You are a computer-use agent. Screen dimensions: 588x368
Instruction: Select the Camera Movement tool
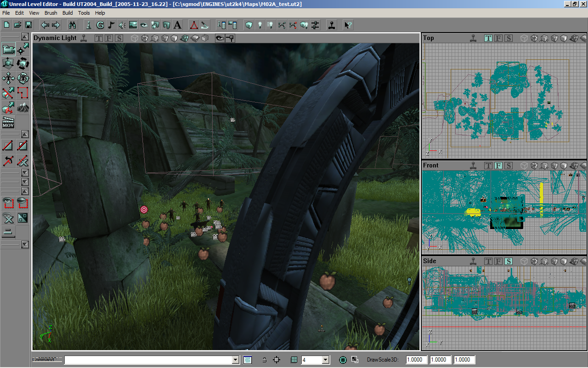pos(8,48)
